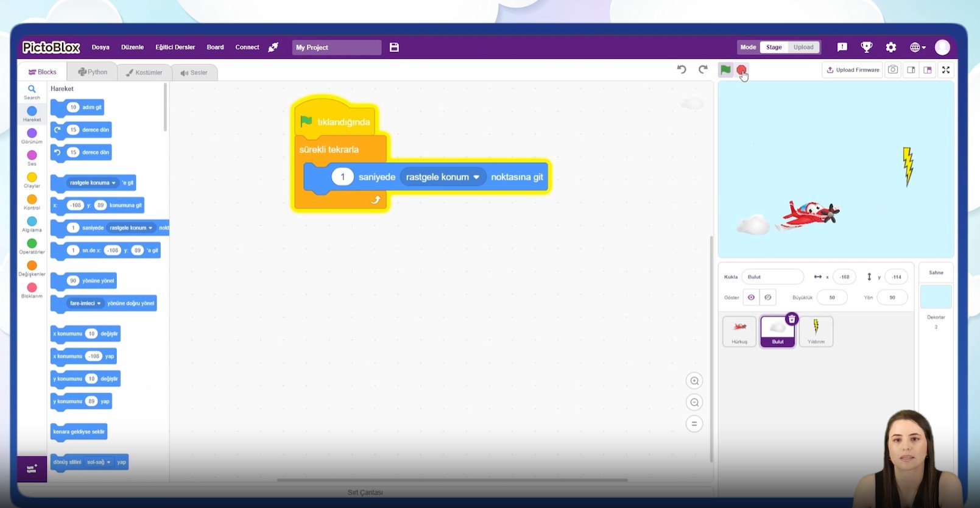This screenshot has height=508, width=980.
Task: Zoom in on the workspace
Action: (694, 381)
